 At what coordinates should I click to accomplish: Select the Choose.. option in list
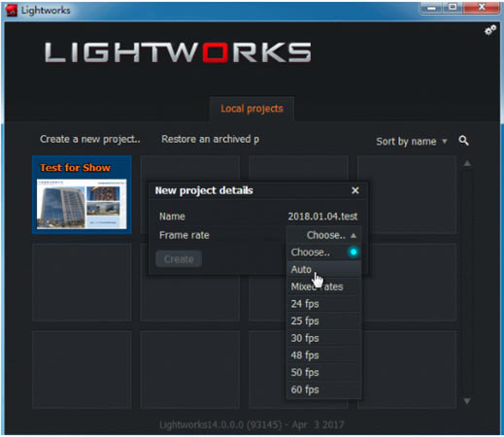point(324,252)
